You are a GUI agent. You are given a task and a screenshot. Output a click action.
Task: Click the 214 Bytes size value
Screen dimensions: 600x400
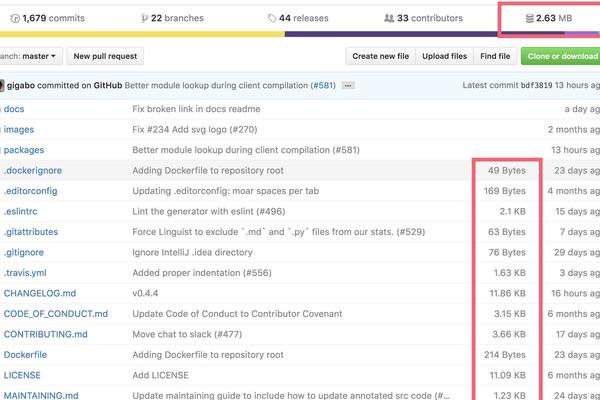505,355
